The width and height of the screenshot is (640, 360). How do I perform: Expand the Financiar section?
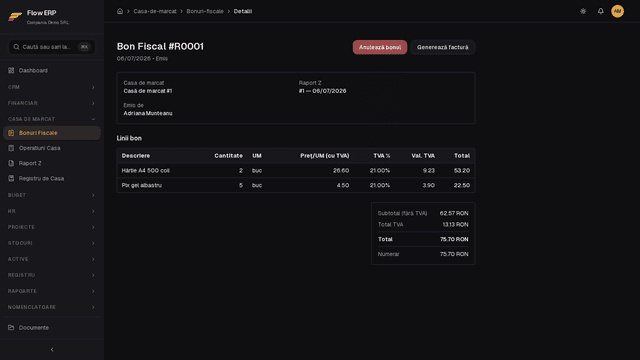(52, 103)
